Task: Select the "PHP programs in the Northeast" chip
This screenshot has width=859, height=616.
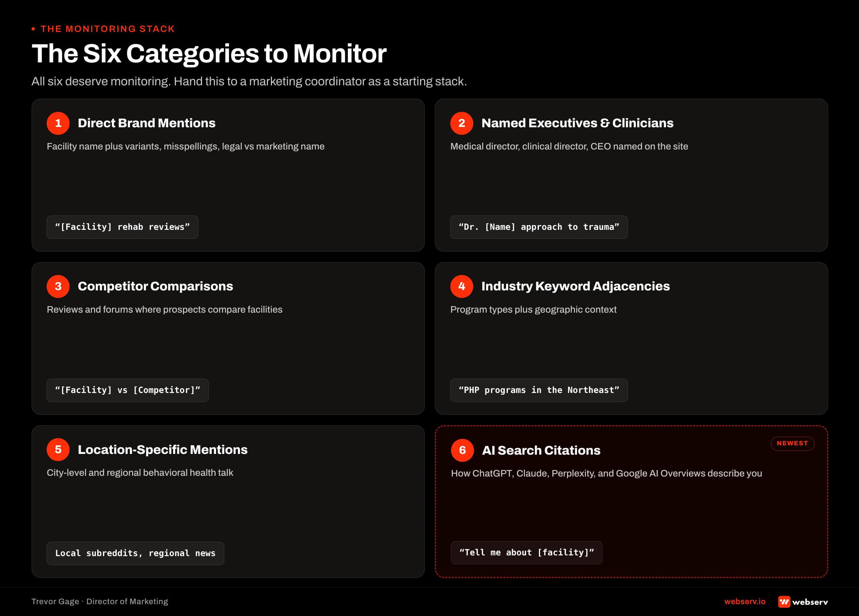Action: click(539, 390)
